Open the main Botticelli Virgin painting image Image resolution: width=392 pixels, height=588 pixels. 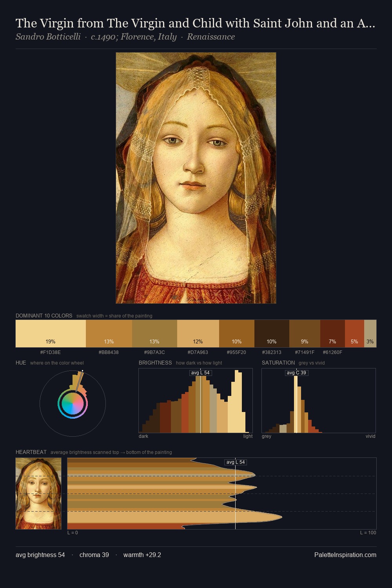[196, 178]
